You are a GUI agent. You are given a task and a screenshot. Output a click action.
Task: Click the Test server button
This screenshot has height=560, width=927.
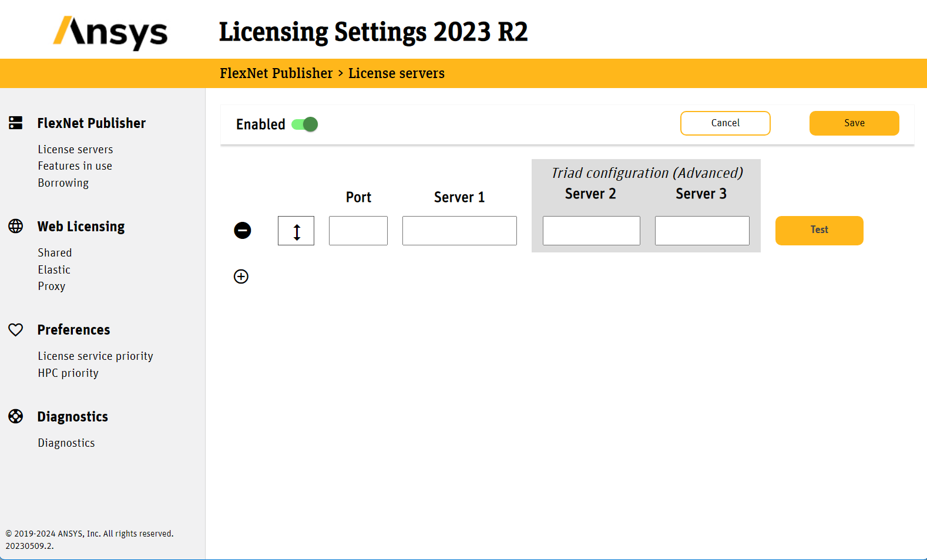pyautogui.click(x=819, y=230)
